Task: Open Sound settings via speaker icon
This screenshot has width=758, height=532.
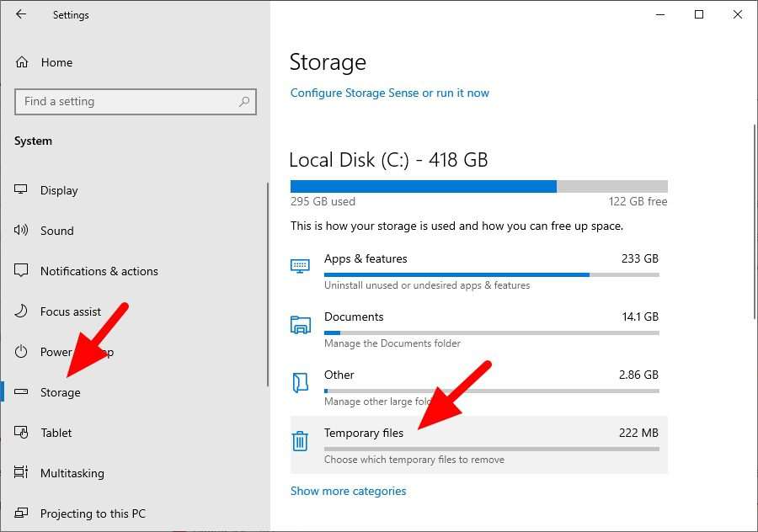Action: [19, 231]
